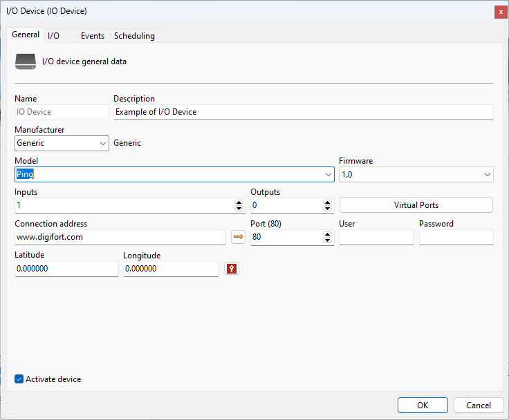Increase the Inputs value with up arrow
Viewport: 509px width, 420px height.
239,202
